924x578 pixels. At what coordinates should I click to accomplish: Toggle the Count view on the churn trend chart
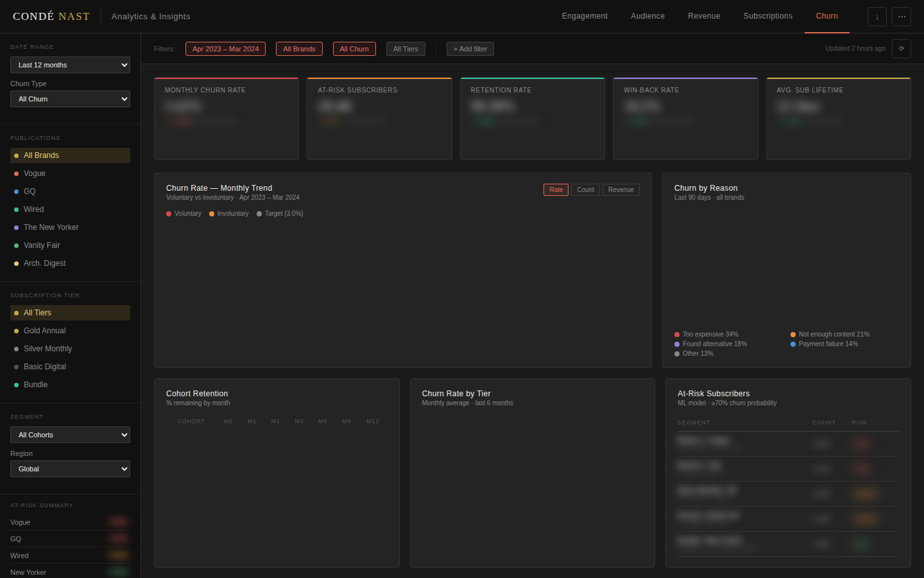tap(585, 189)
